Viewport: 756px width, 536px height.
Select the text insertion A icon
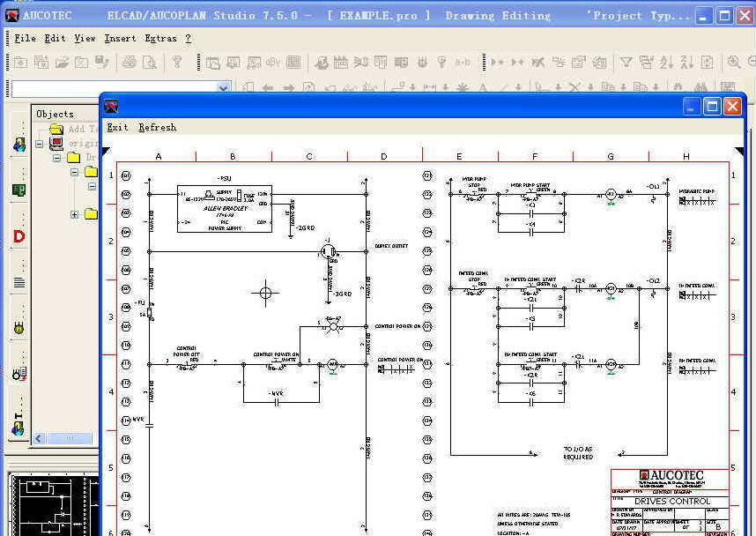point(483,89)
